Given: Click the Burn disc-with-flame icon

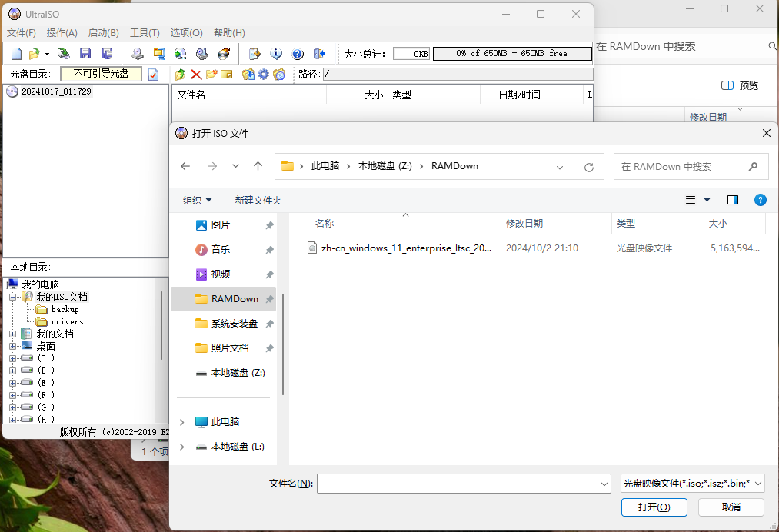Looking at the screenshot, I should 224,54.
